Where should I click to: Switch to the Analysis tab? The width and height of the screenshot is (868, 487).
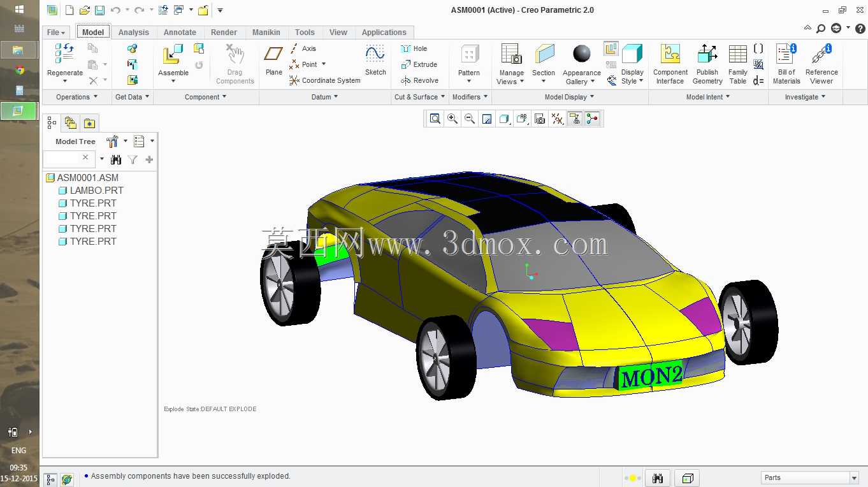point(134,33)
